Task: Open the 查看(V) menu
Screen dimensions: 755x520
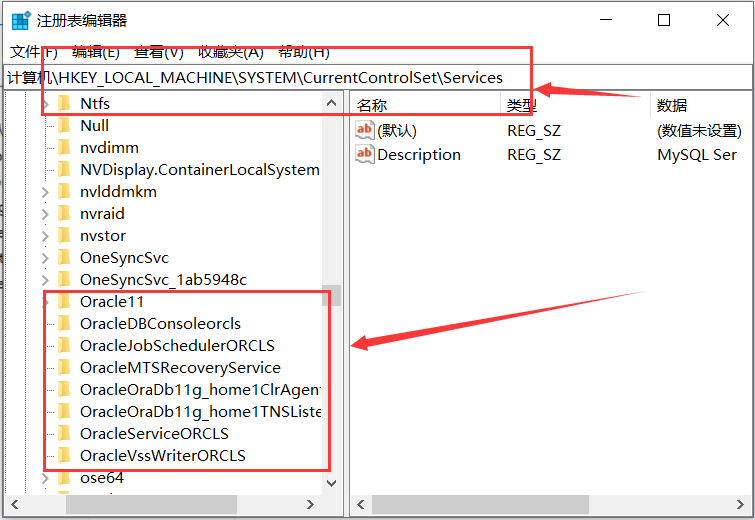Action: (159, 52)
